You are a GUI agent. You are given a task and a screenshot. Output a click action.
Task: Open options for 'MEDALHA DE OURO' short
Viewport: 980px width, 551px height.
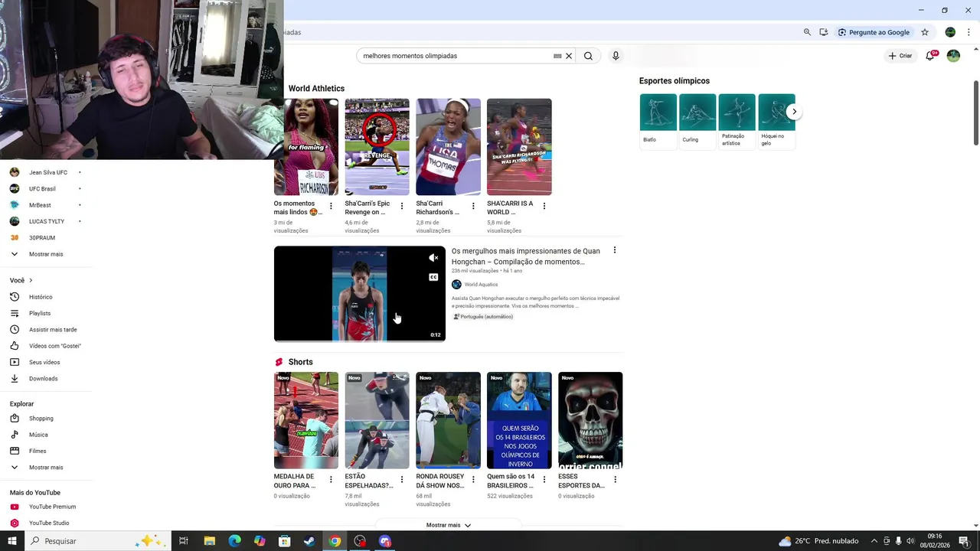tap(331, 479)
